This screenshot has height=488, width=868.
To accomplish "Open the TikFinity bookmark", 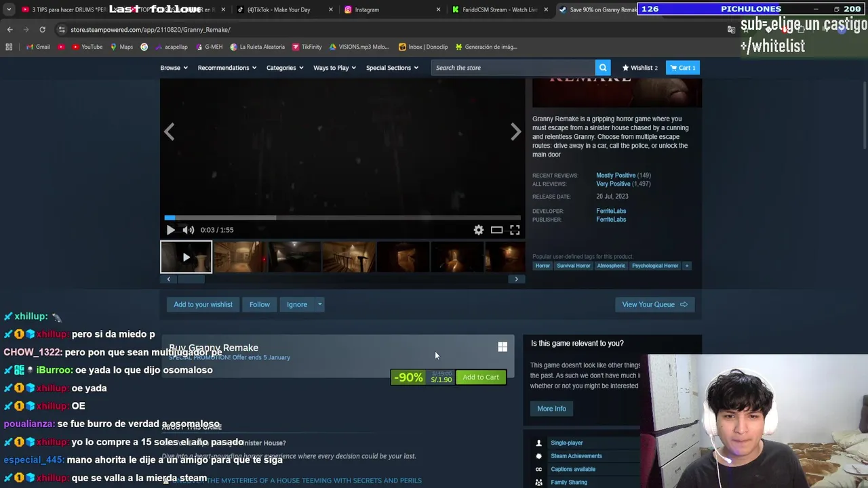I will click(x=307, y=47).
